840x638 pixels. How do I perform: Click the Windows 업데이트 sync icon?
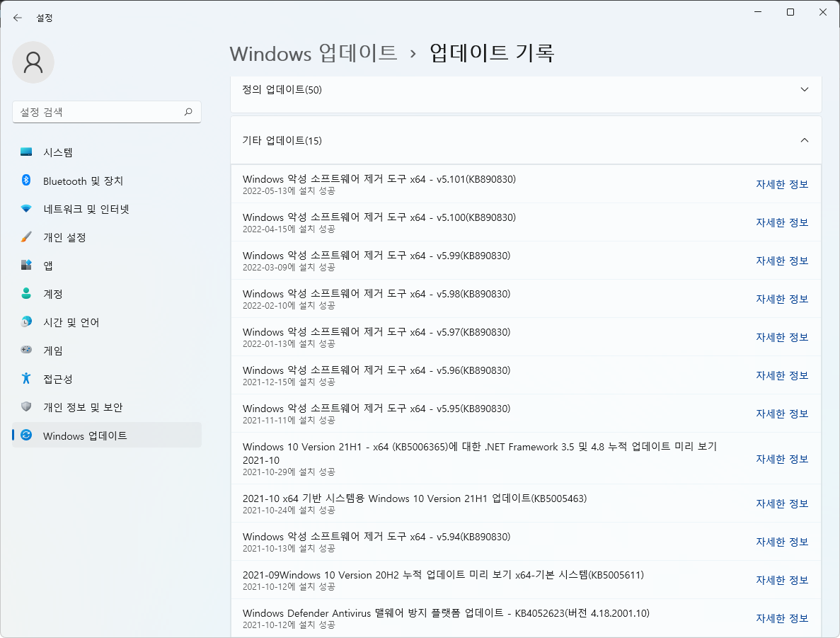26,435
